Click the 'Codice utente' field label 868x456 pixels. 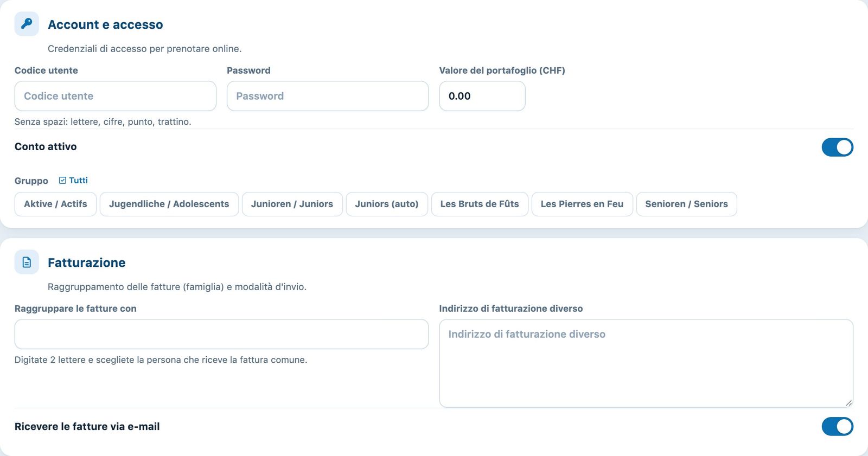[x=46, y=70]
